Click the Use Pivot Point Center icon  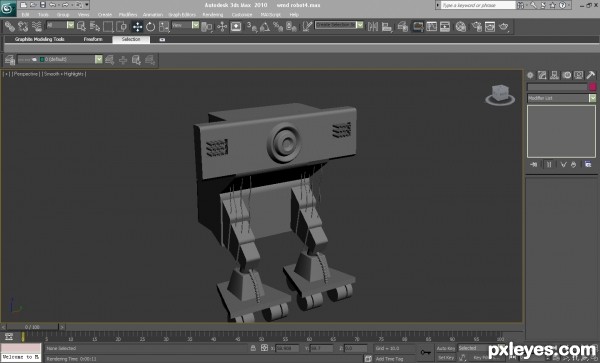coord(207,26)
